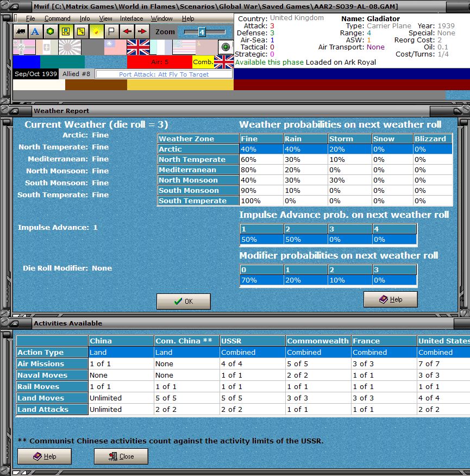The image size is (470, 476).
Task: Click the Union Jack next to Comb.
Action: pyautogui.click(x=224, y=62)
